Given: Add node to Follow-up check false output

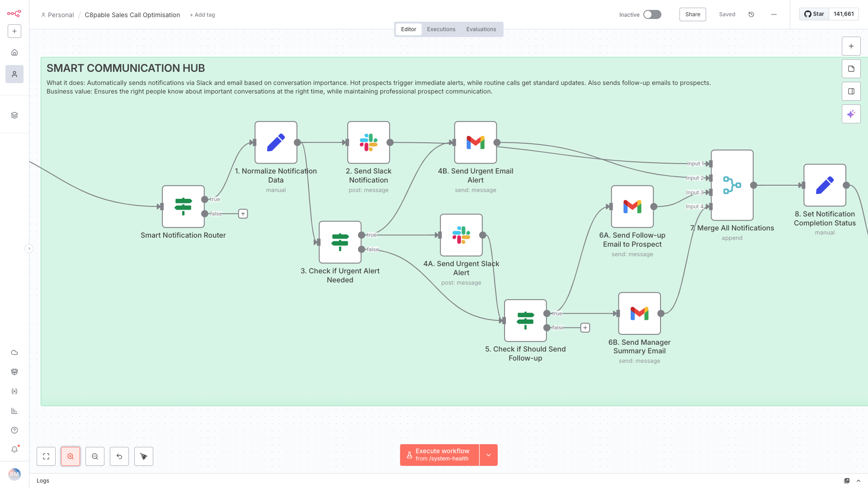Looking at the screenshot, I should pos(585,328).
